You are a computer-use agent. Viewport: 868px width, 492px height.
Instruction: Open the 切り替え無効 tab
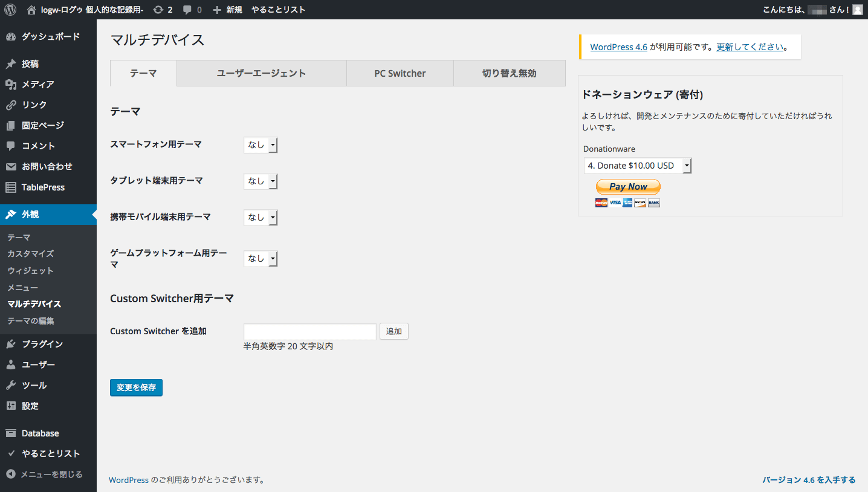(509, 73)
